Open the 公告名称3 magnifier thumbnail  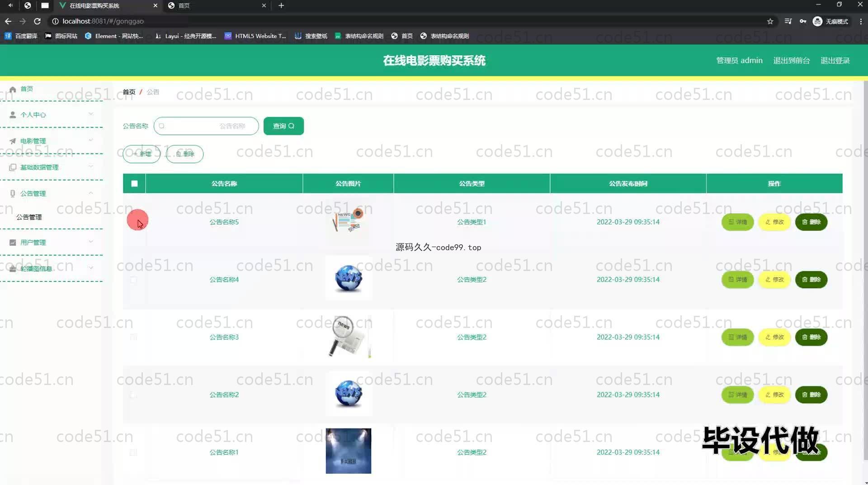(x=348, y=336)
